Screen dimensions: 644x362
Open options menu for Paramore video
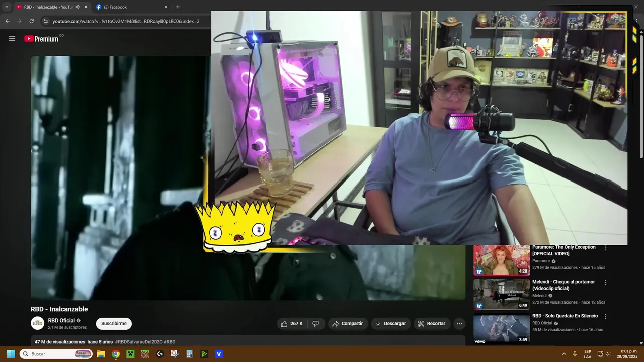point(606,248)
